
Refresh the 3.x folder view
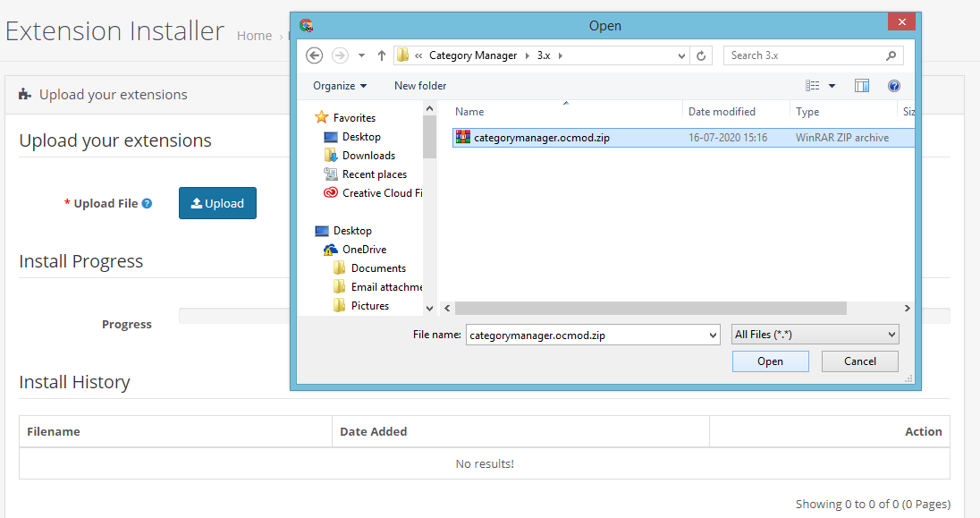point(701,55)
